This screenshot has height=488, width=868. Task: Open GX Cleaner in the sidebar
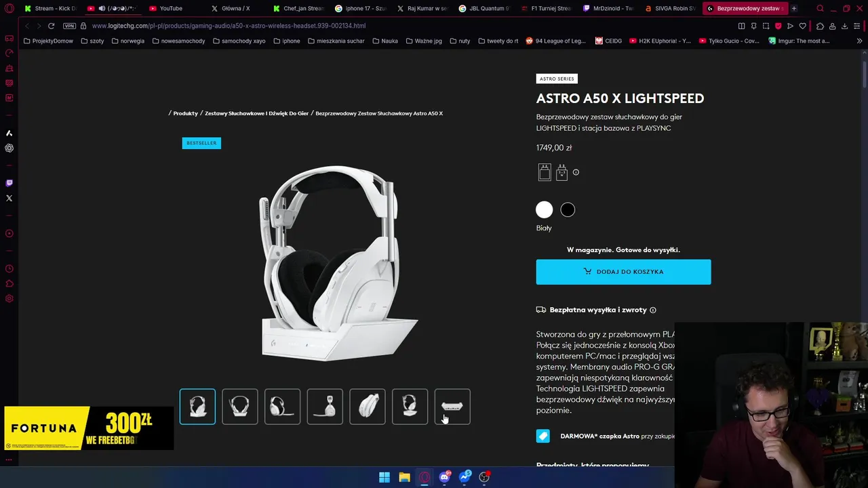pyautogui.click(x=9, y=68)
